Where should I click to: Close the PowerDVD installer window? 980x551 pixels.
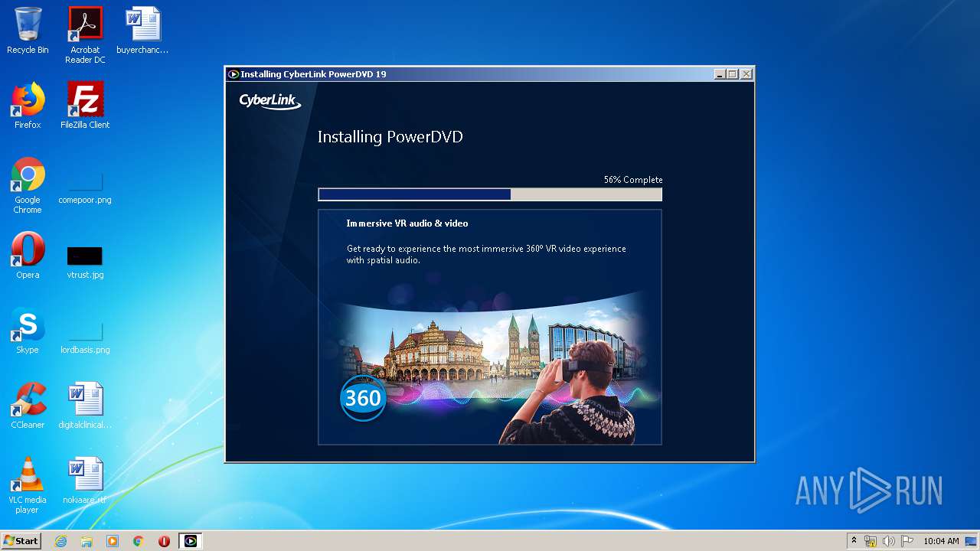click(x=746, y=74)
